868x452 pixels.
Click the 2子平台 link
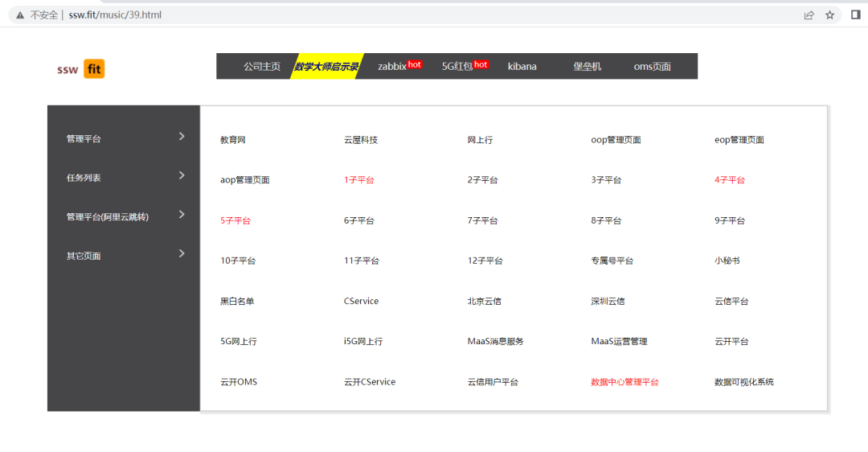tap(482, 180)
